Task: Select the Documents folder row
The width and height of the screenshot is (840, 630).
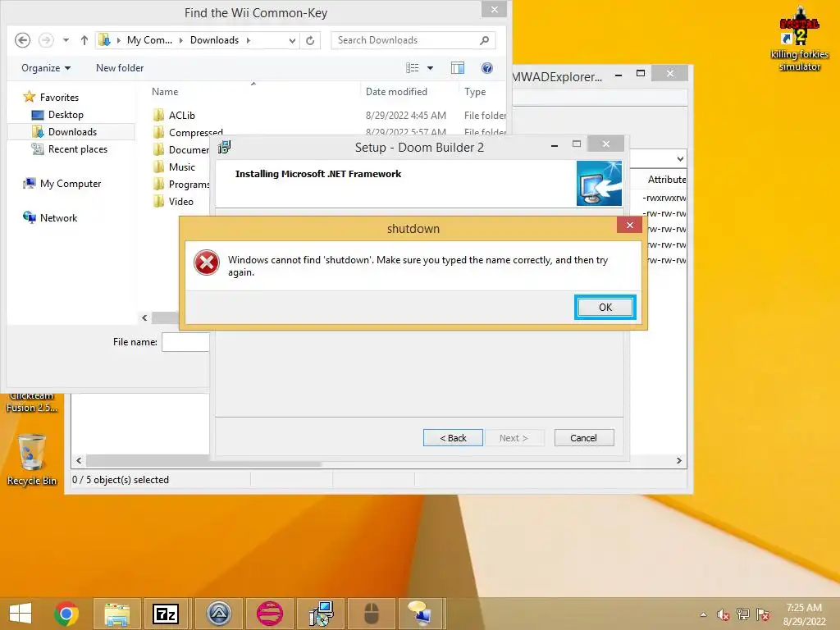Action: point(181,150)
